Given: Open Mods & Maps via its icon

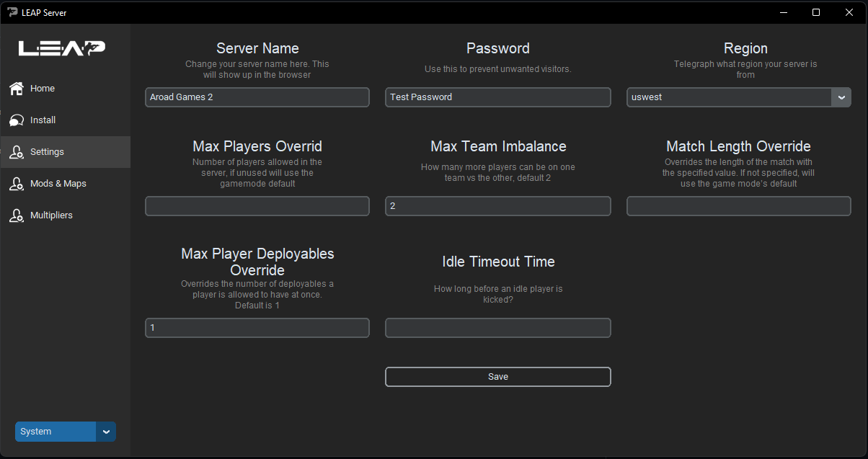Looking at the screenshot, I should (x=16, y=183).
